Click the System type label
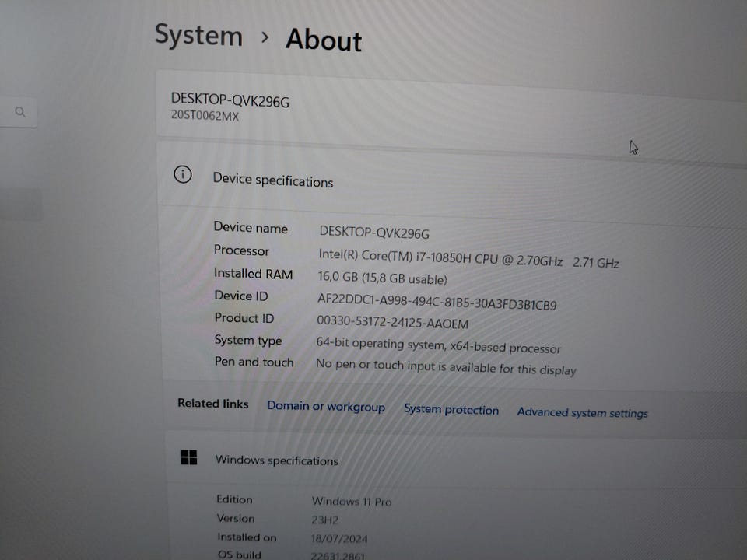This screenshot has height=560, width=747. (x=248, y=341)
